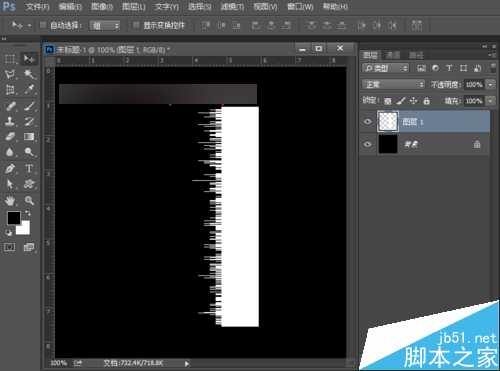
Task: Select the layer 1 thumbnail
Action: click(x=388, y=121)
